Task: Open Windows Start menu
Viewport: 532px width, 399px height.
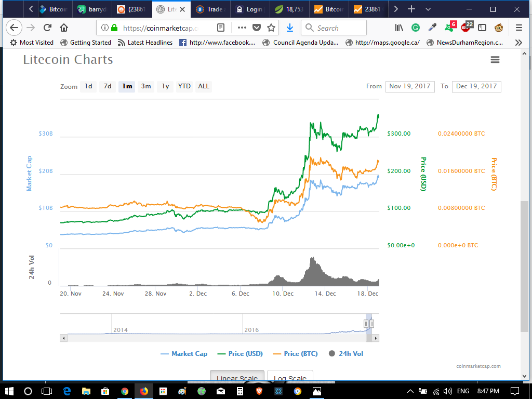Action: pos(9,391)
